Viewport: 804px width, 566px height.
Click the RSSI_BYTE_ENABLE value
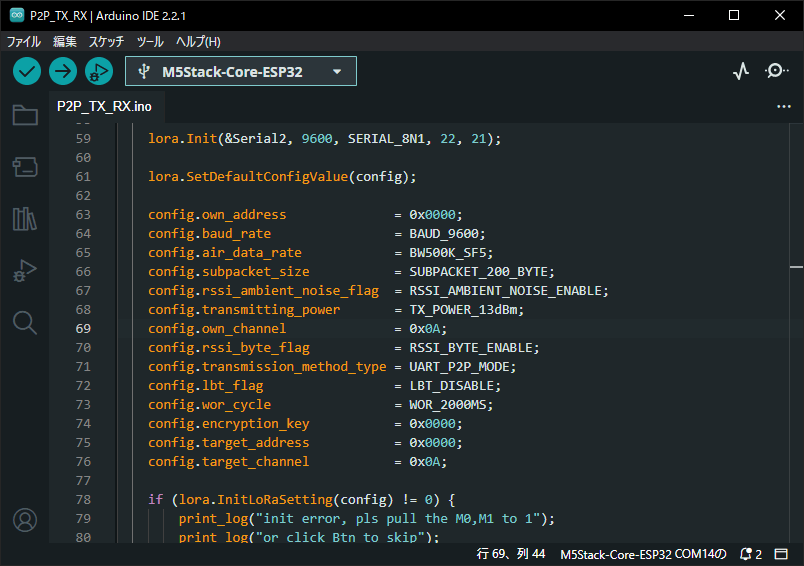[x=471, y=348]
